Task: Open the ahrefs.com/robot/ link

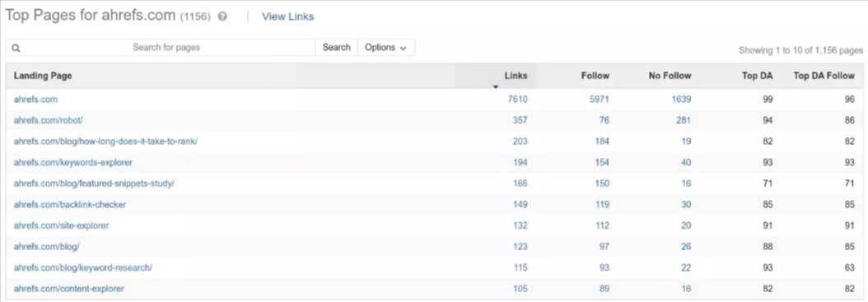Action: pyautogui.click(x=48, y=121)
